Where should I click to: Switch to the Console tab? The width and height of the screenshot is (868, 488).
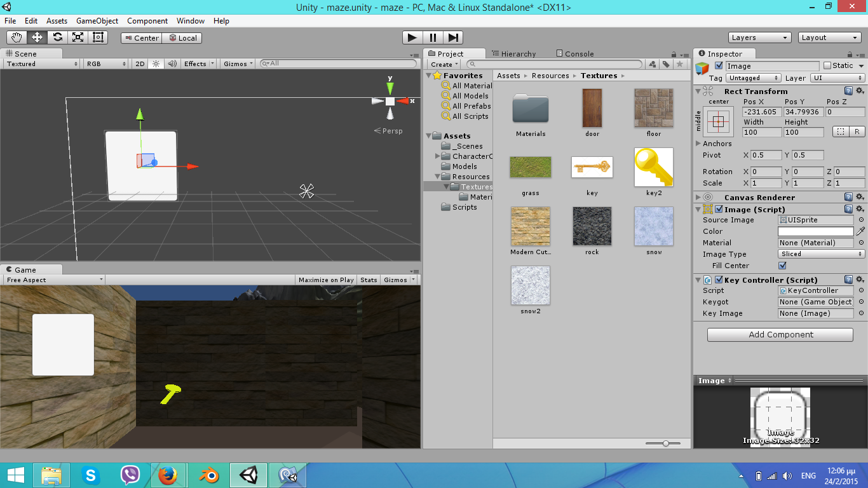(x=575, y=54)
